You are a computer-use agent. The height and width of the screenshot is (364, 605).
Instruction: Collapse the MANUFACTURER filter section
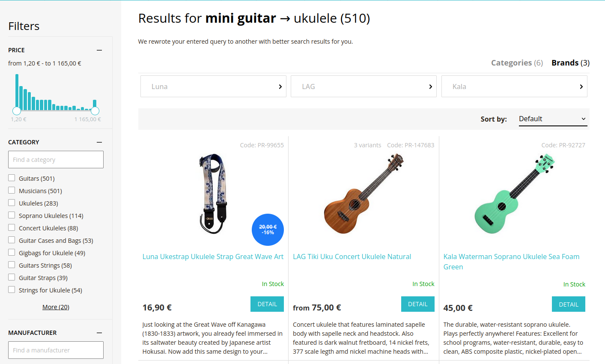99,333
